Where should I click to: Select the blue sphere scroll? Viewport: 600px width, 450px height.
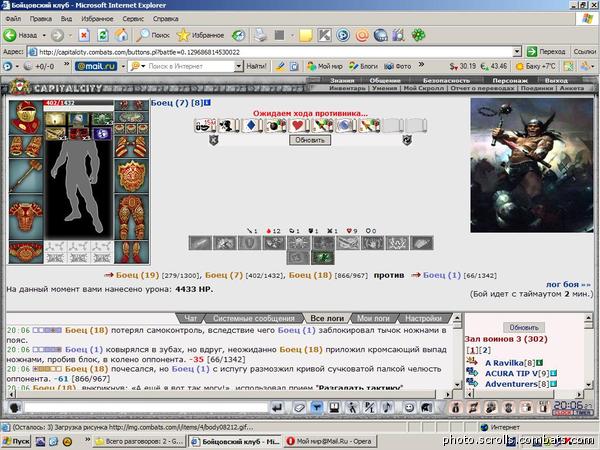pos(346,125)
